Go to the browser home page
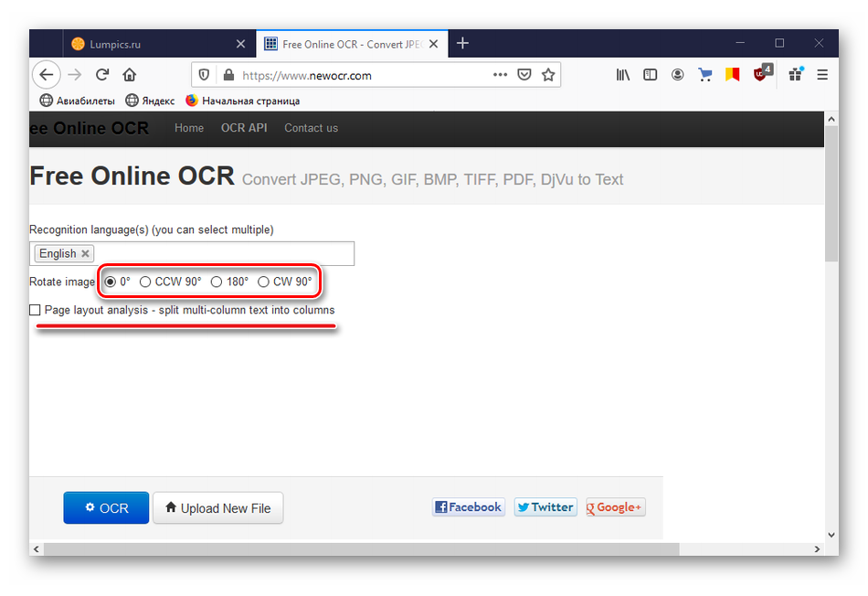This screenshot has height=596, width=868. (130, 75)
